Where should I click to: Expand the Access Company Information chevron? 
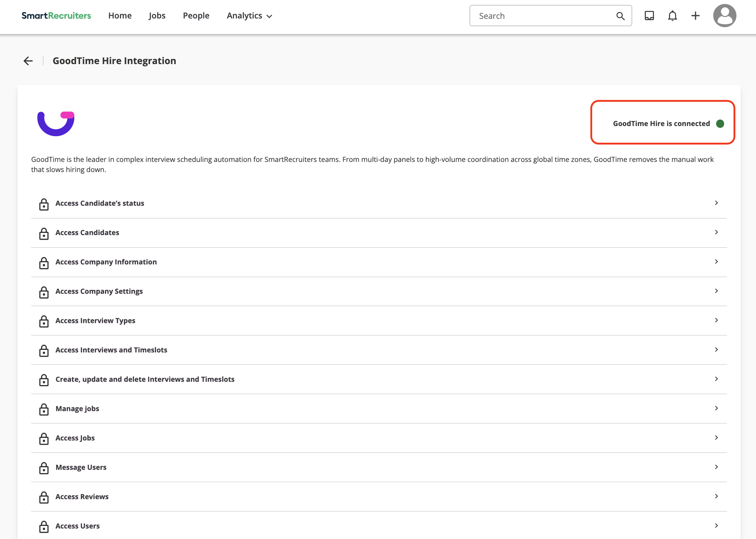pyautogui.click(x=716, y=262)
